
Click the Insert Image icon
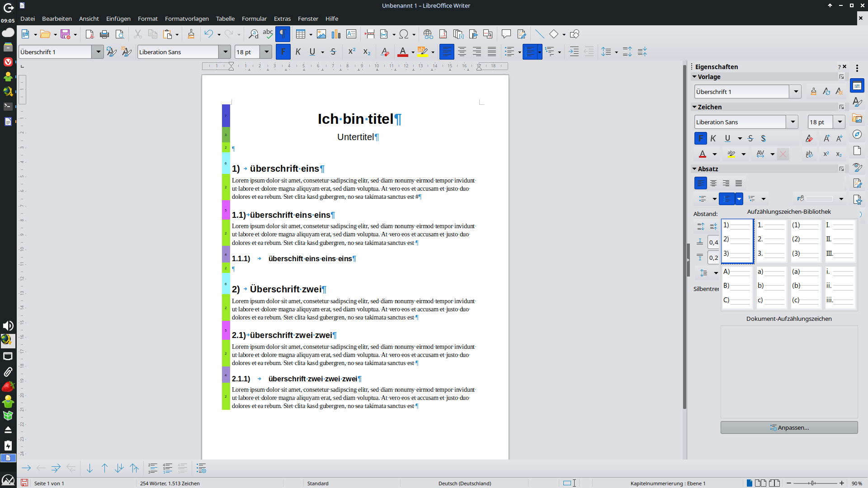[321, 34]
